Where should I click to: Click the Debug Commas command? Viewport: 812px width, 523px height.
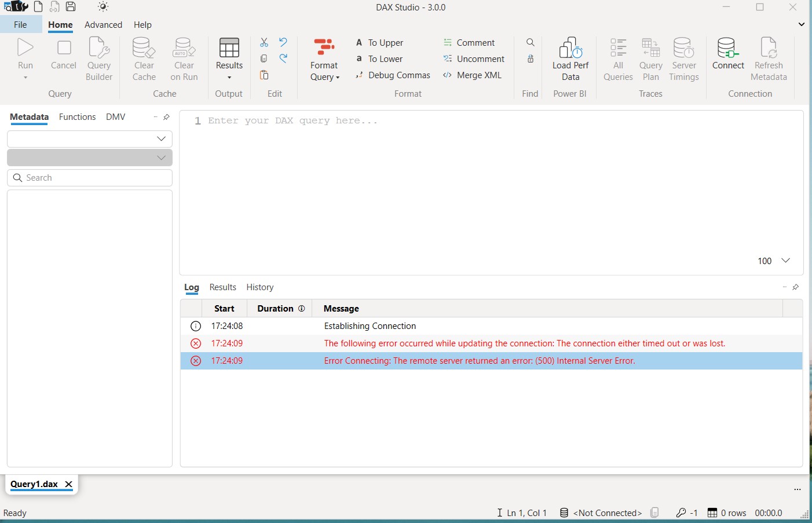point(393,75)
